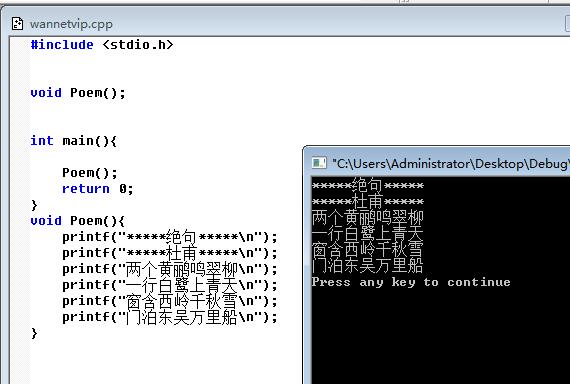The width and height of the screenshot is (570, 384).
Task: Click the #include <stdio.h> line
Action: (x=102, y=45)
